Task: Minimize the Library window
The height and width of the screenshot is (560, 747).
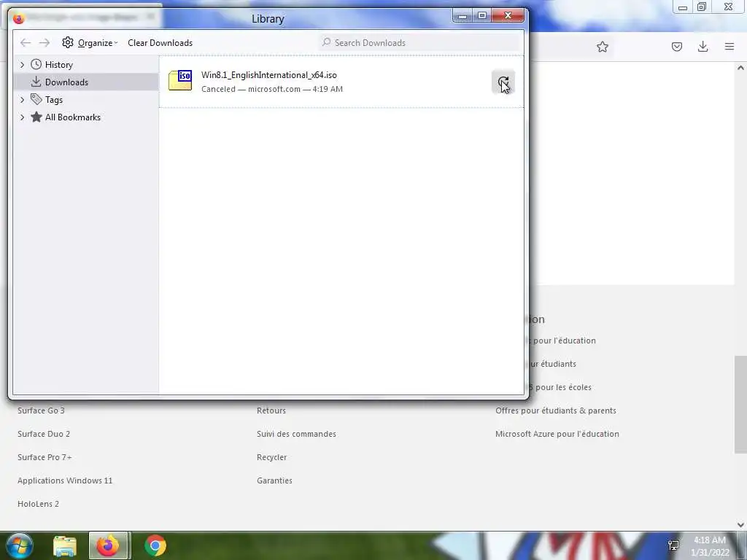Action: (x=462, y=16)
